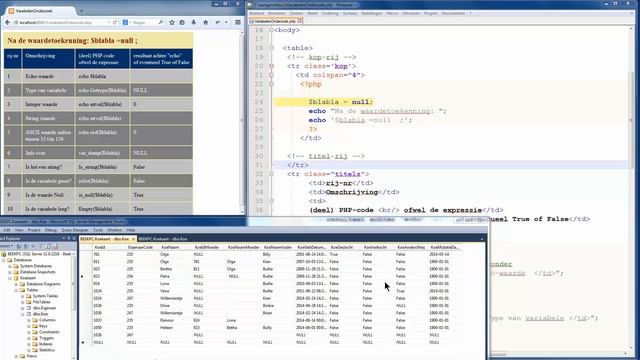Collapse the Tables node

click(16, 290)
